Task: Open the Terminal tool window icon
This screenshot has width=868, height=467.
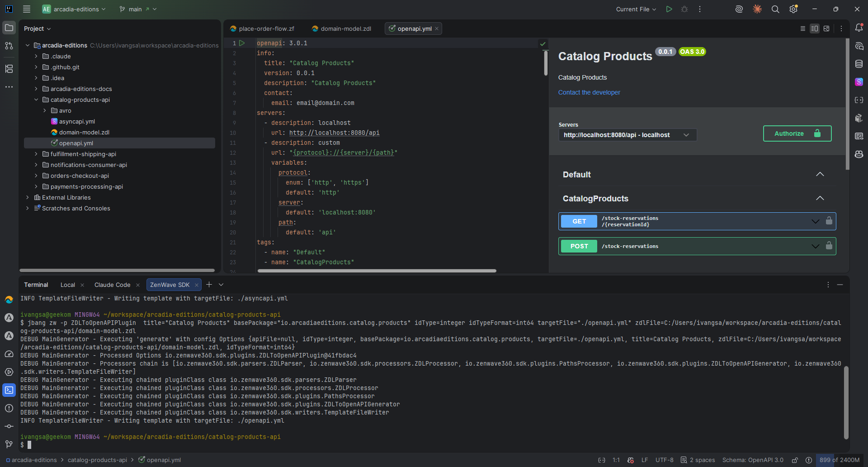Action: (9, 390)
